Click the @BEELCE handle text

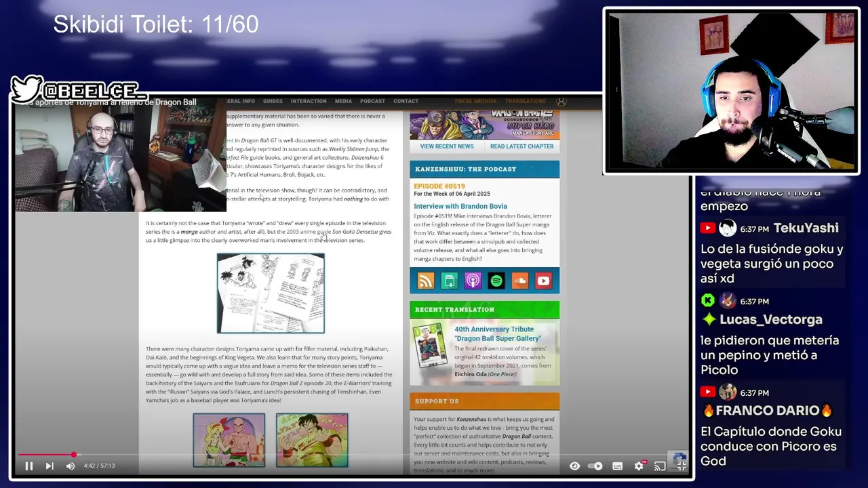tap(93, 91)
